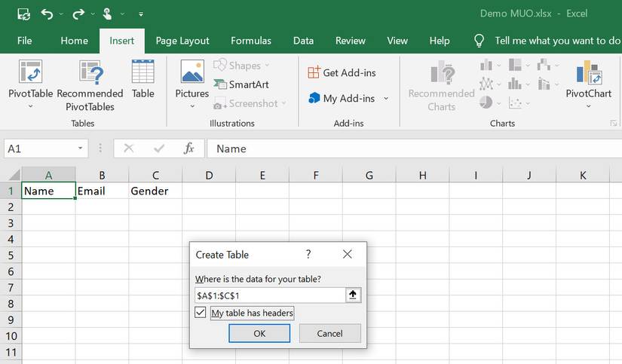This screenshot has width=622, height=364.
Task: Switch to the Page Layout tab
Action: coord(182,41)
